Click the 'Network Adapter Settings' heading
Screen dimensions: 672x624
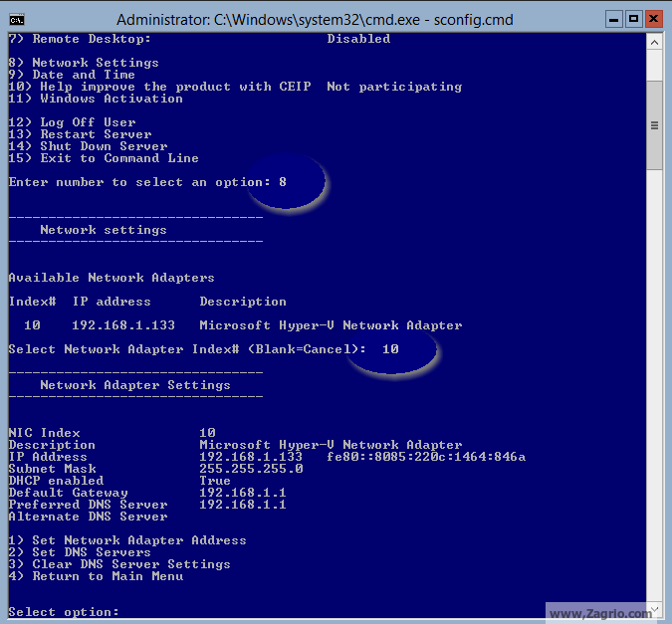click(135, 385)
